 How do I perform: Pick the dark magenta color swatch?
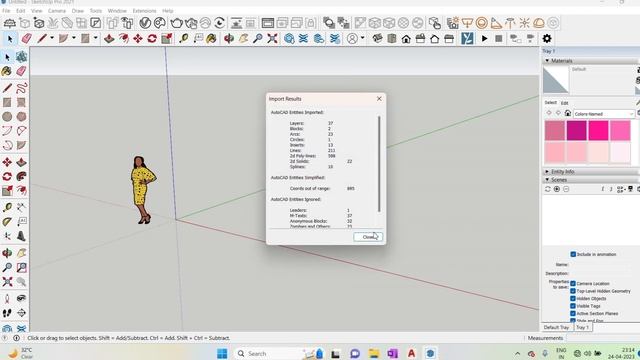[x=577, y=131]
